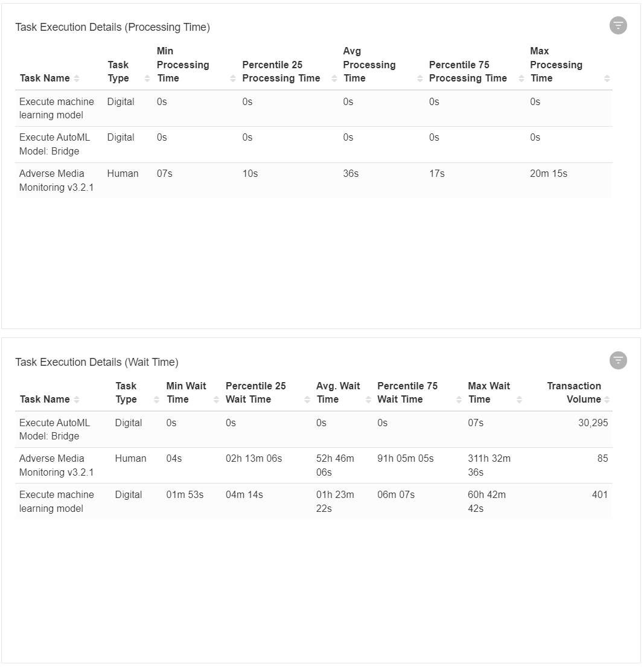Sort by Transaction Volume column
The image size is (644, 667).
pos(607,400)
